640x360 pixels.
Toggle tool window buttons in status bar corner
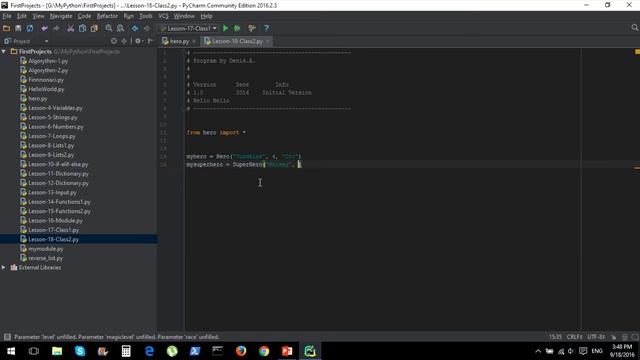point(7,337)
